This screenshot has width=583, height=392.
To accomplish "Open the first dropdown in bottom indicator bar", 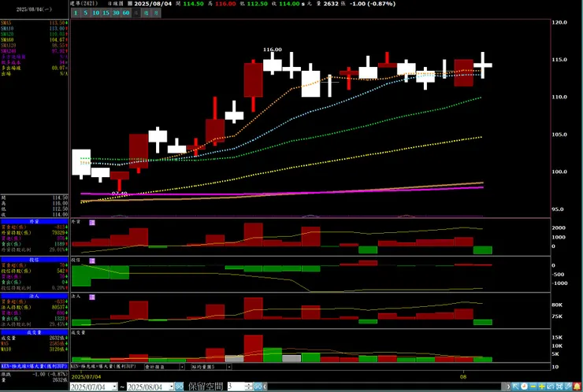I will coord(182,367).
